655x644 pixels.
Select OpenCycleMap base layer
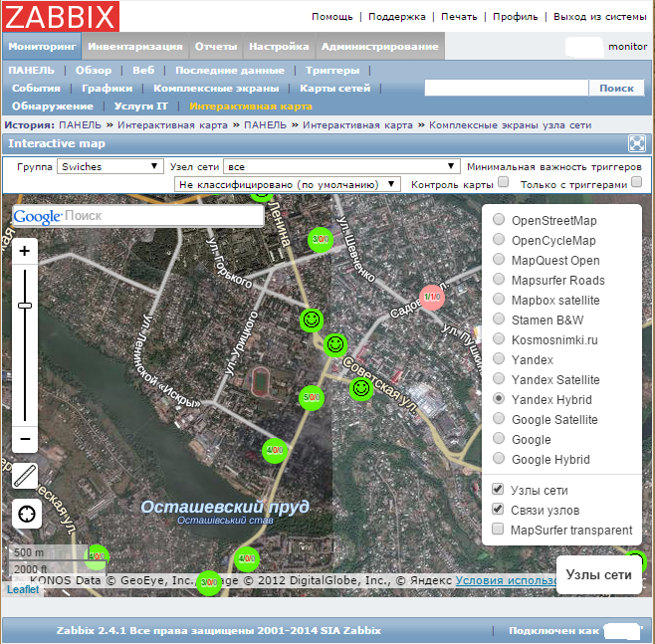pyautogui.click(x=499, y=239)
